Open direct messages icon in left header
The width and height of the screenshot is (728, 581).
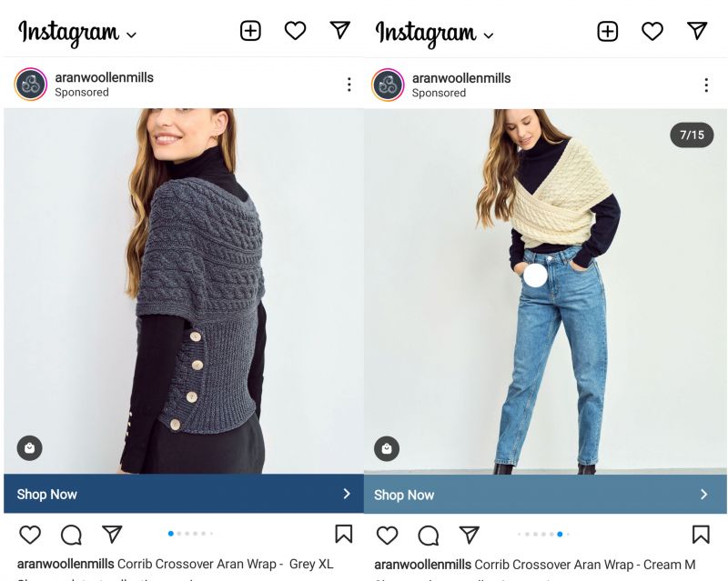click(x=339, y=30)
